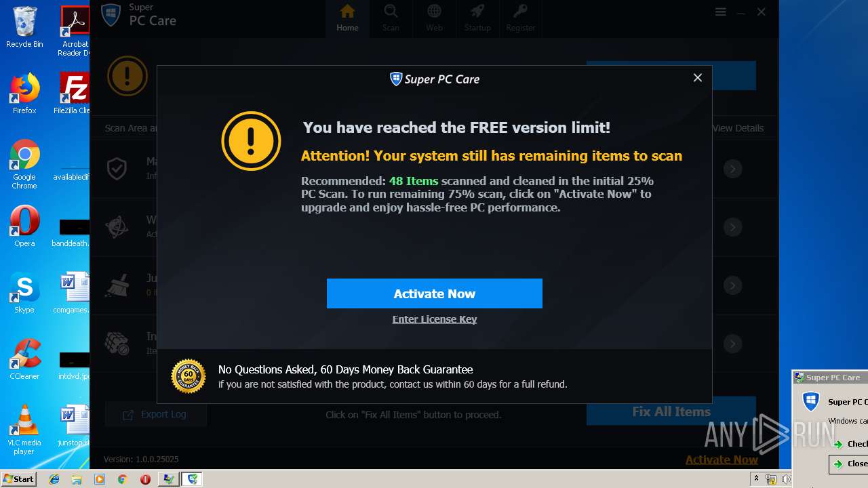Go to the Startup tab
The width and height of the screenshot is (868, 488).
477,18
